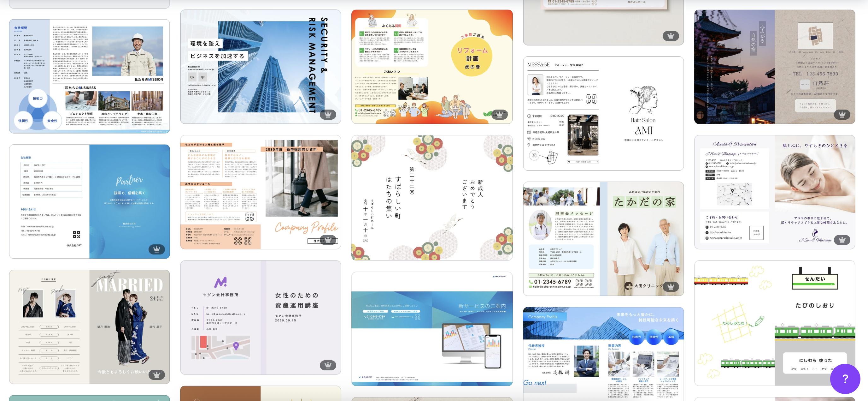
Task: Click the premium crown badge on the Security & Risk Management template
Action: (x=327, y=114)
